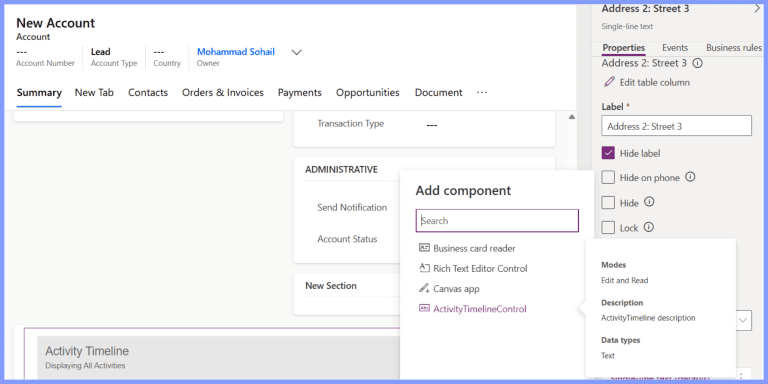Screen dimensions: 768x384
Task: Open the more tabs ellipsis menu
Action: pos(482,92)
